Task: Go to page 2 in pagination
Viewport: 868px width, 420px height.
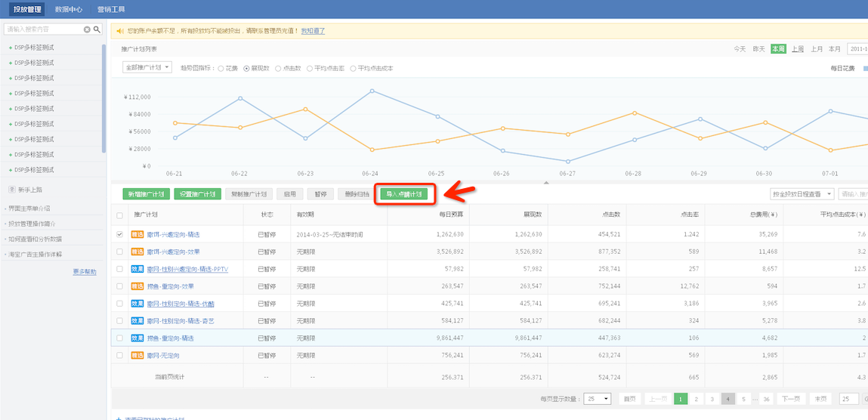Action: pos(697,399)
